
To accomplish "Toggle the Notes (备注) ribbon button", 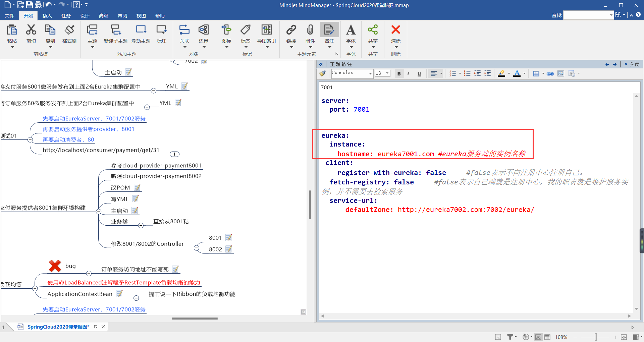I will [x=329, y=30].
